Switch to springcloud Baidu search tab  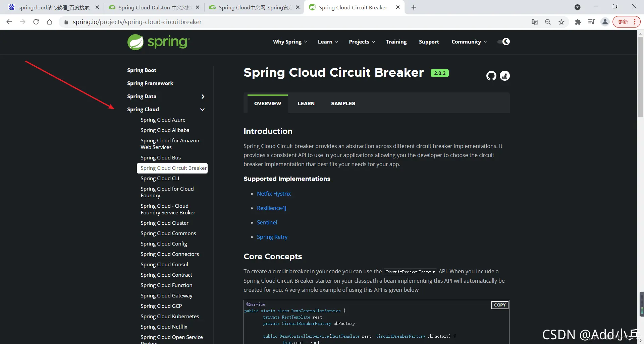tap(54, 7)
